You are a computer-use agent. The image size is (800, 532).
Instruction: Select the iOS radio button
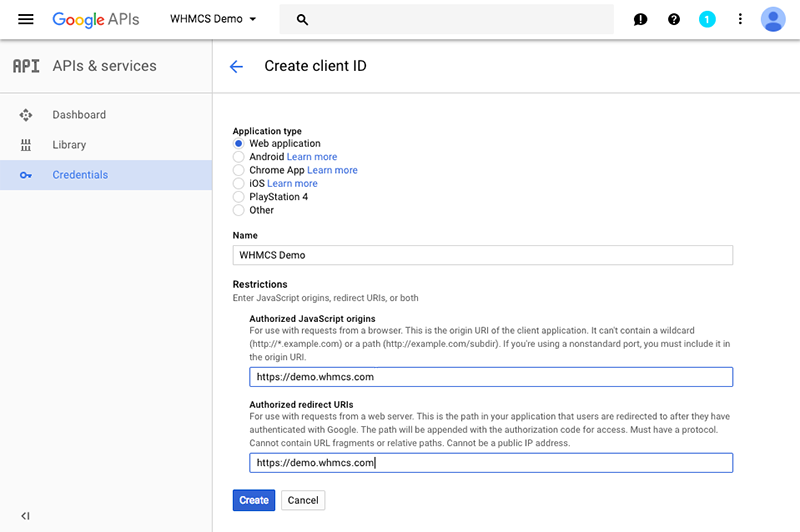(238, 183)
